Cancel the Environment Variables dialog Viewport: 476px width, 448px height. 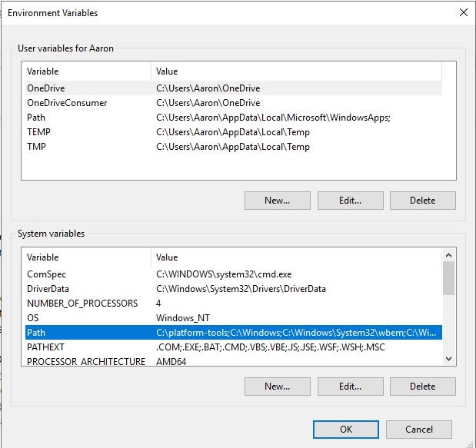click(419, 430)
